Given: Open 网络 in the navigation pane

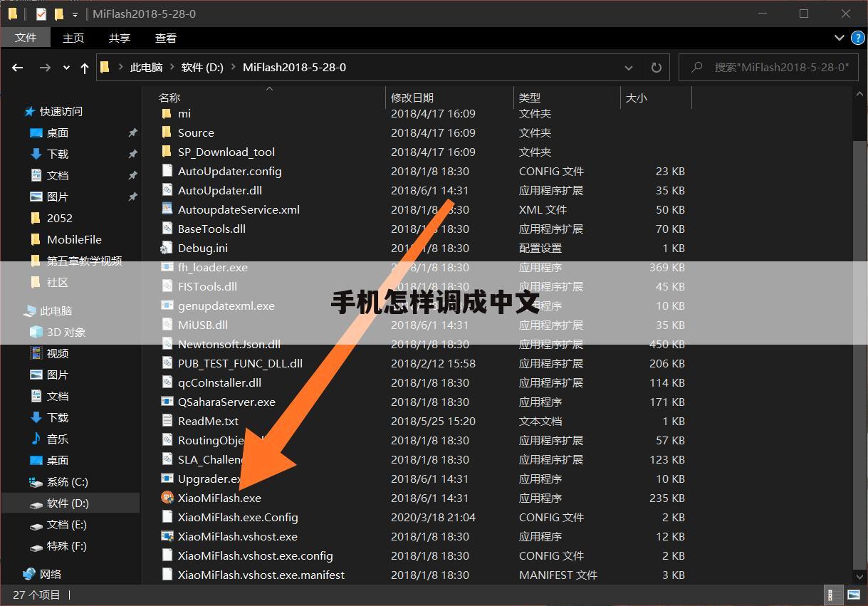Looking at the screenshot, I should point(51,574).
